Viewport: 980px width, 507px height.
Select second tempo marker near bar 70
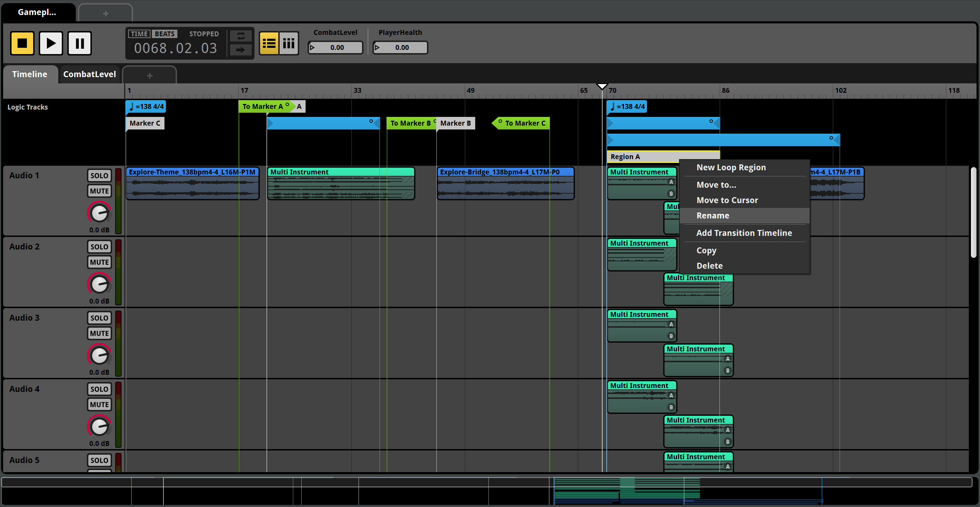[x=627, y=106]
